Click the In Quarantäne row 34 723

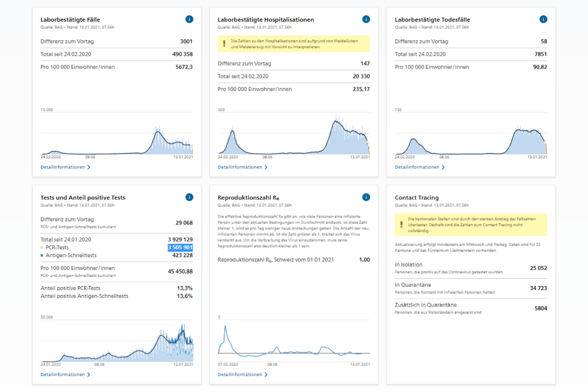pyautogui.click(x=471, y=289)
